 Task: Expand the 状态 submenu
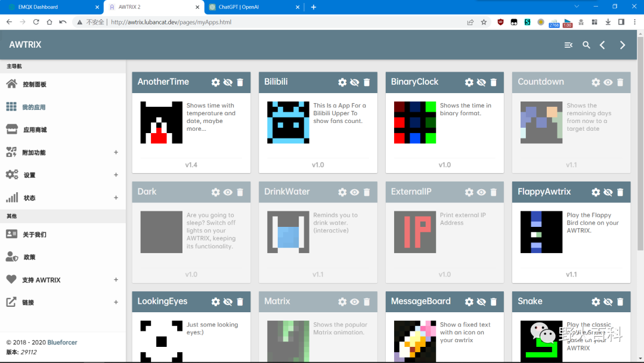(x=116, y=198)
